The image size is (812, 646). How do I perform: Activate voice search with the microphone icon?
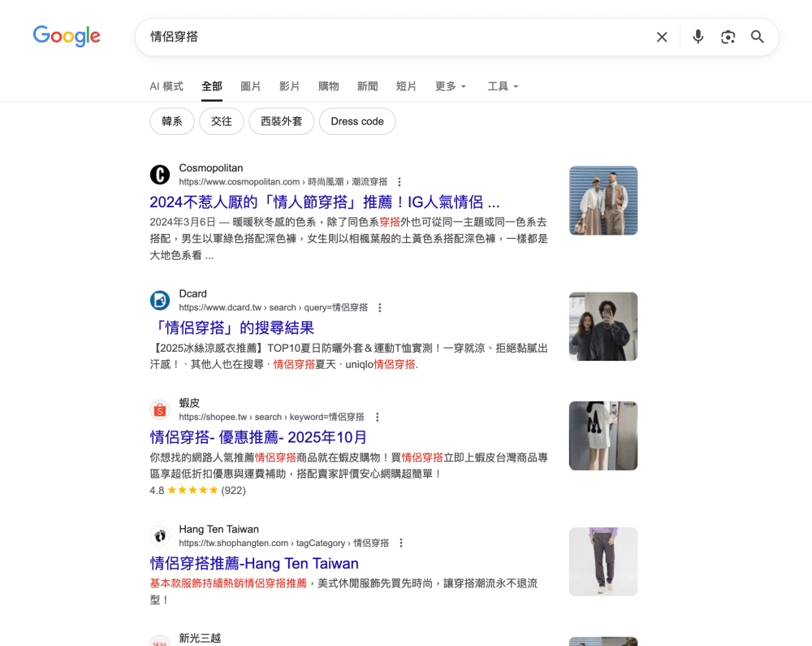(698, 37)
